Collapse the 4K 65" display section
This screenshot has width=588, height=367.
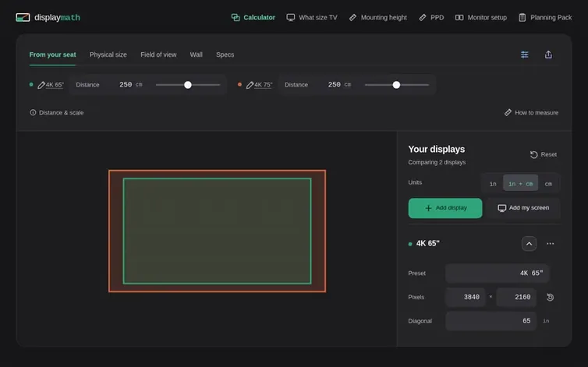tap(529, 244)
